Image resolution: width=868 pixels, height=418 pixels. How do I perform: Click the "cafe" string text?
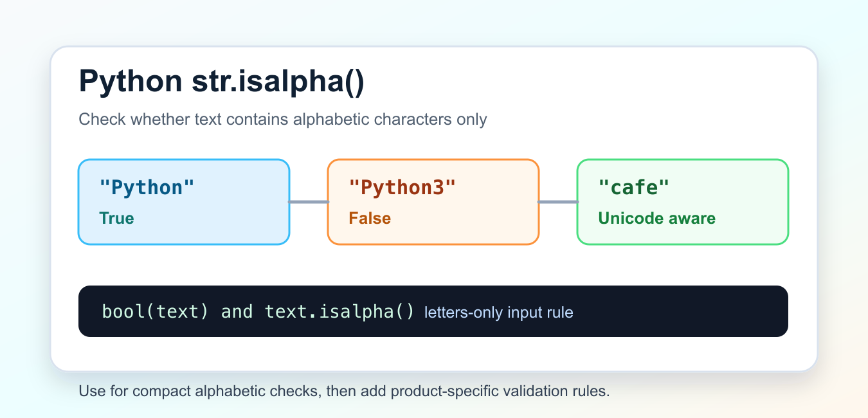click(x=634, y=187)
